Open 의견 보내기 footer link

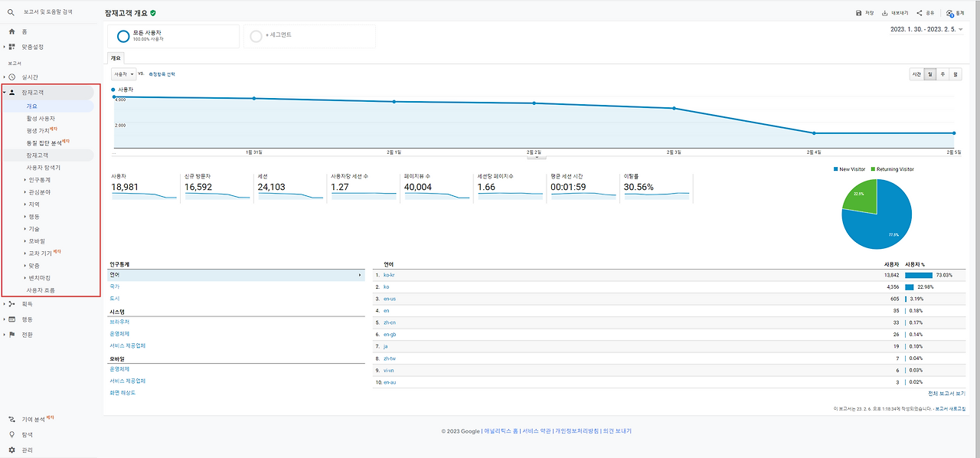618,431
